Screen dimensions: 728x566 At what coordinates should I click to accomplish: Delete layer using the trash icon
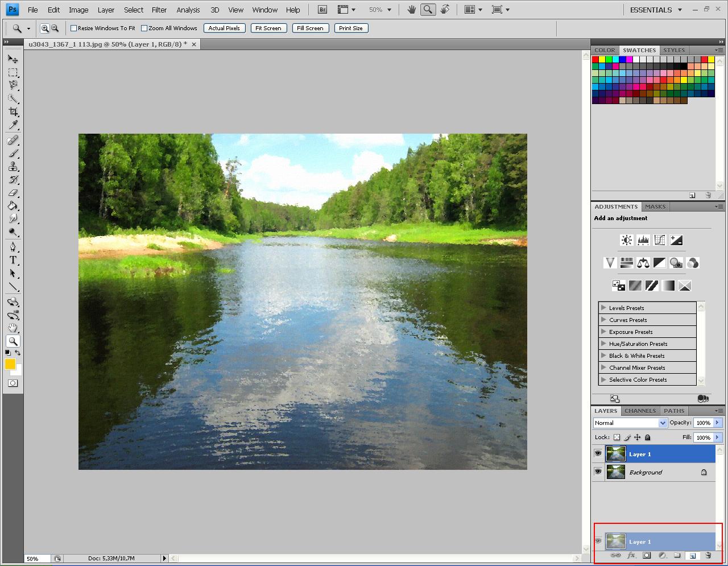point(708,555)
